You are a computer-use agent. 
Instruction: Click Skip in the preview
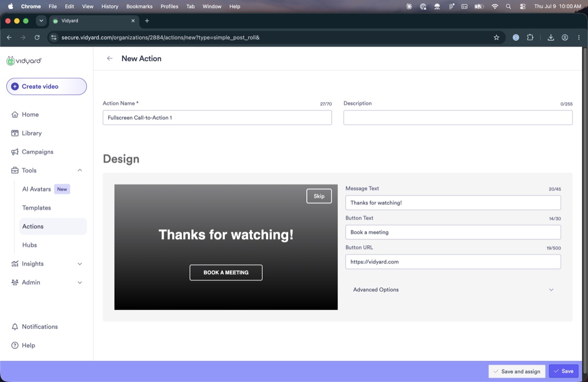(319, 196)
